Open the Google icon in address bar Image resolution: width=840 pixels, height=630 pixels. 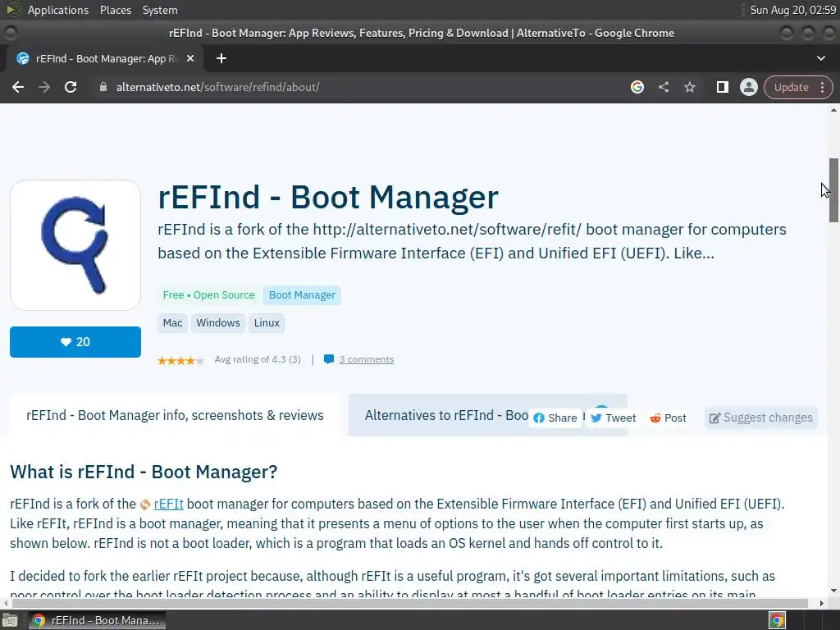(x=637, y=87)
